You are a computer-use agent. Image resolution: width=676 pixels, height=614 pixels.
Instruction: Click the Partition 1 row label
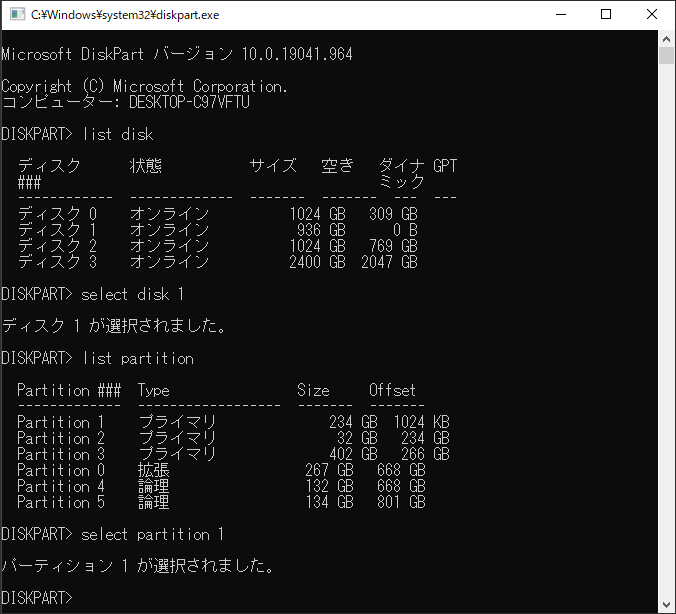click(61, 422)
